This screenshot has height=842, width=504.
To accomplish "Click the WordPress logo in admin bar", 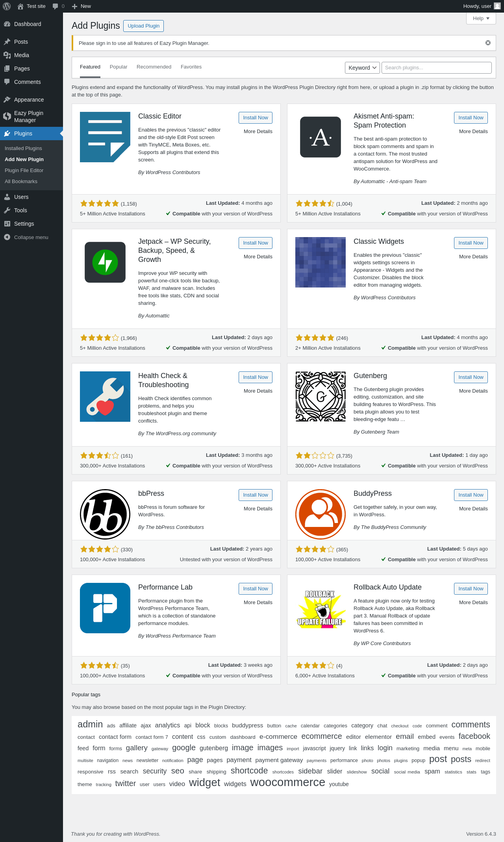I will click(7, 6).
